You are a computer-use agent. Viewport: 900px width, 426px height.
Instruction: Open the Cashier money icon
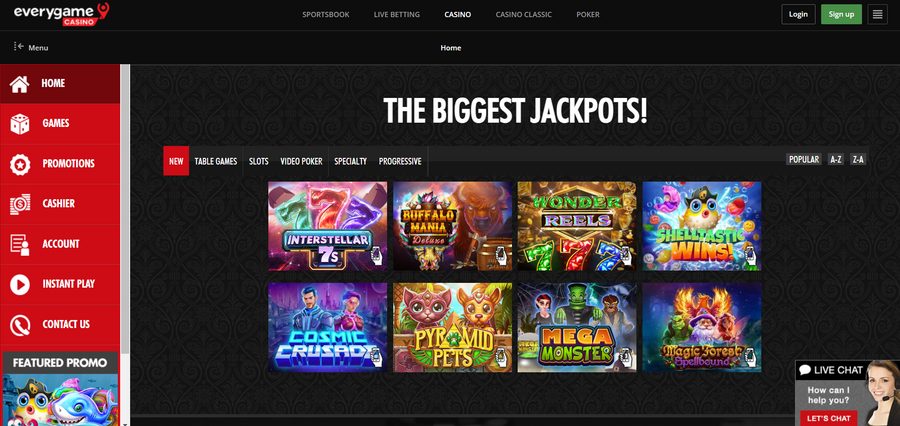(x=20, y=204)
